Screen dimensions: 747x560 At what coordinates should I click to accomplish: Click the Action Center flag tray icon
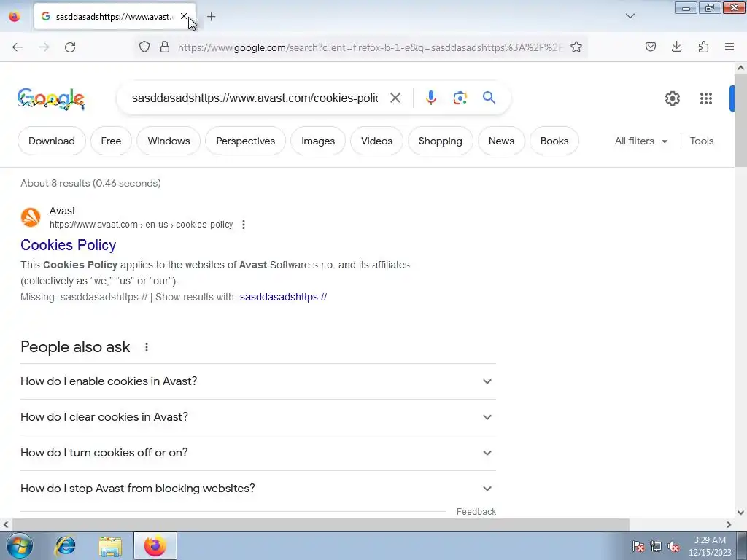(x=638, y=547)
